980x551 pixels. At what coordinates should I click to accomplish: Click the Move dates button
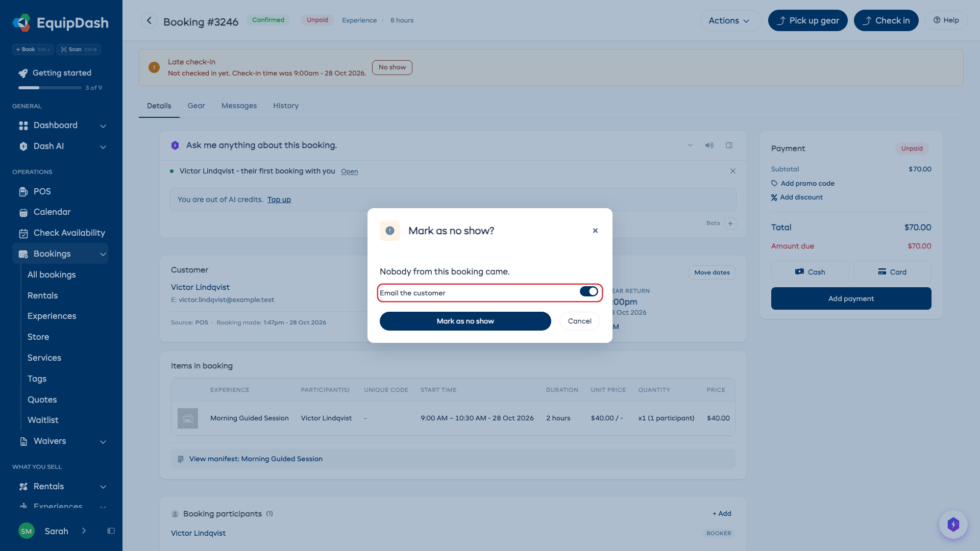(712, 272)
